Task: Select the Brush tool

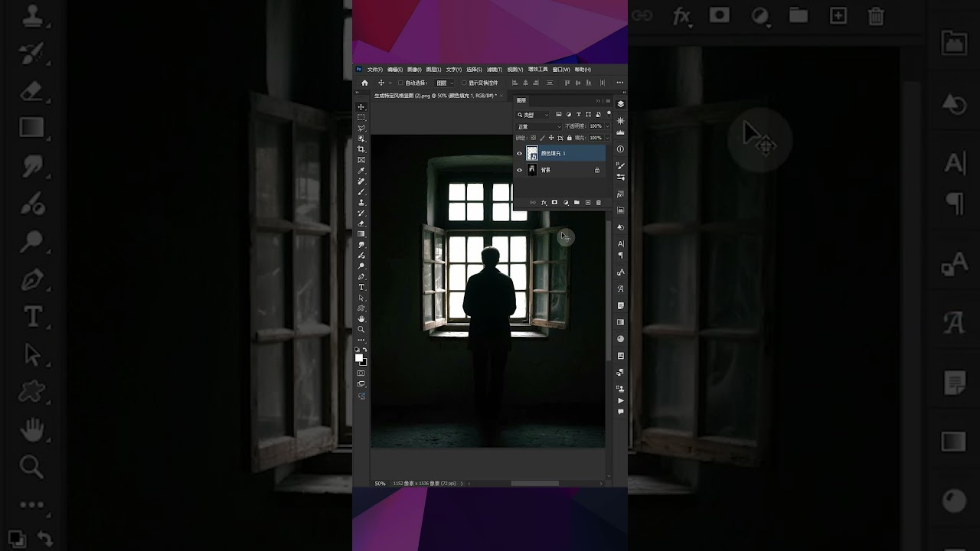Action: coord(361,192)
